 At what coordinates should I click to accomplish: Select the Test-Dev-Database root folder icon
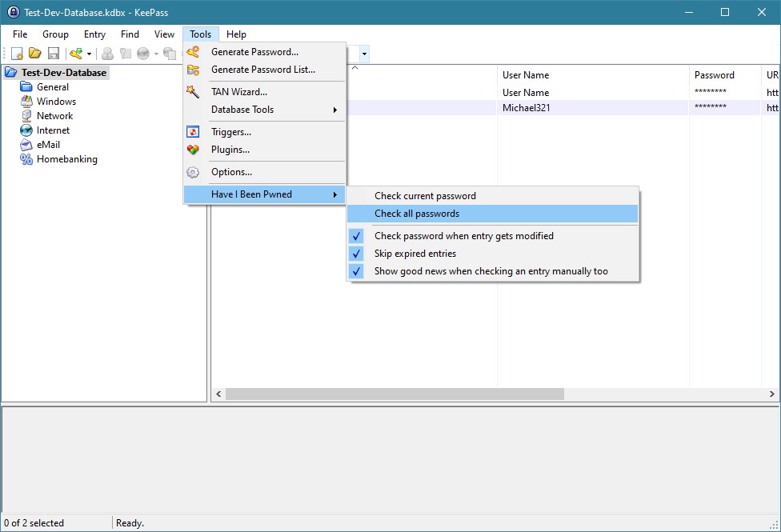(11, 73)
